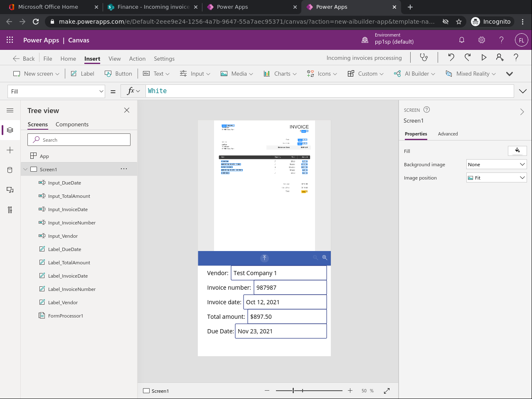This screenshot has height=399, width=532.
Task: Redo the last action
Action: [x=468, y=57]
